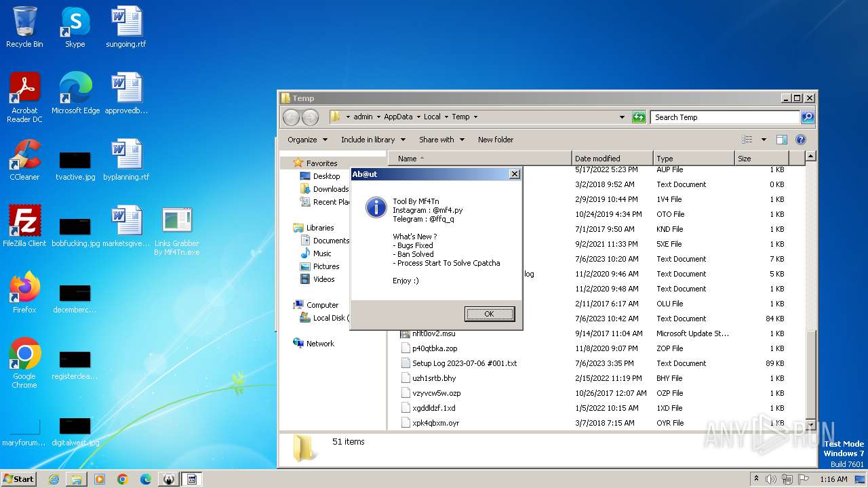868x488 pixels.
Task: Select the tvactive.jpg desktop file
Action: (75, 166)
